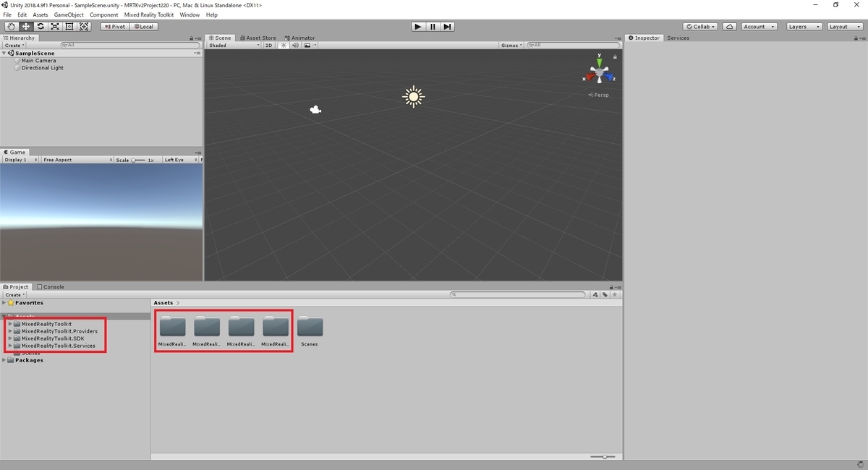868x470 pixels.
Task: Open the Layers dropdown
Action: tap(804, 27)
